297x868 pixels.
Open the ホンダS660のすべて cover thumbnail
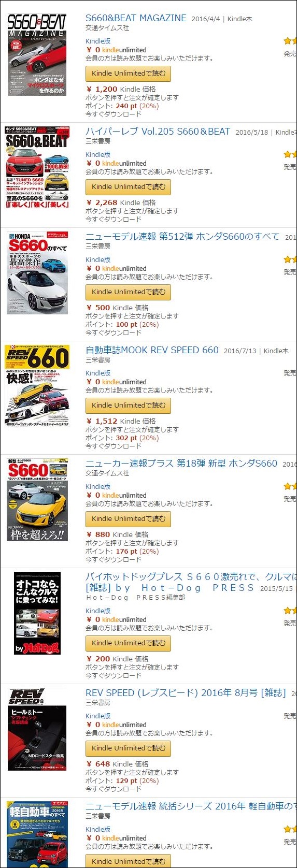37,273
